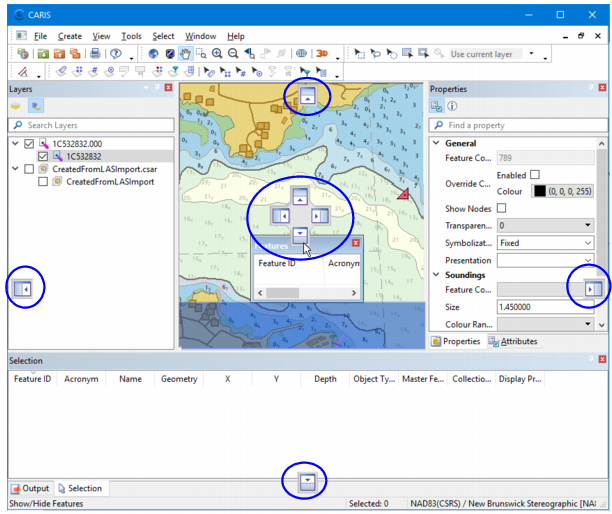
Task: Uncheck the 1C532832.000 layer checkbox
Action: [28, 144]
